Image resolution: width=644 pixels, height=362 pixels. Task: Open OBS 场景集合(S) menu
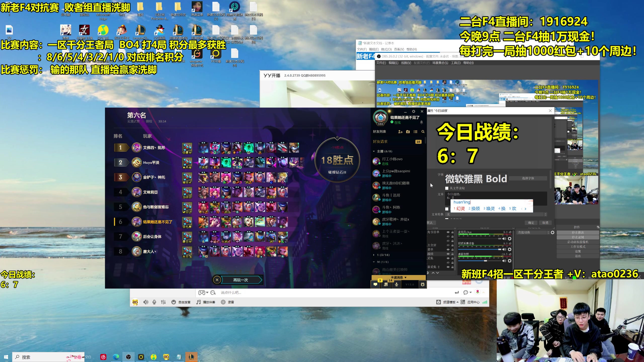tap(440, 63)
